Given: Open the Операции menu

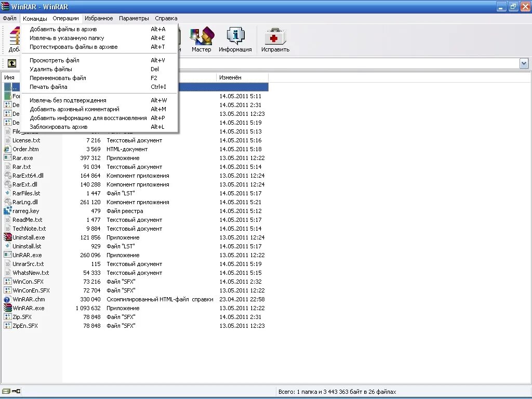Looking at the screenshot, I should pos(65,18).
